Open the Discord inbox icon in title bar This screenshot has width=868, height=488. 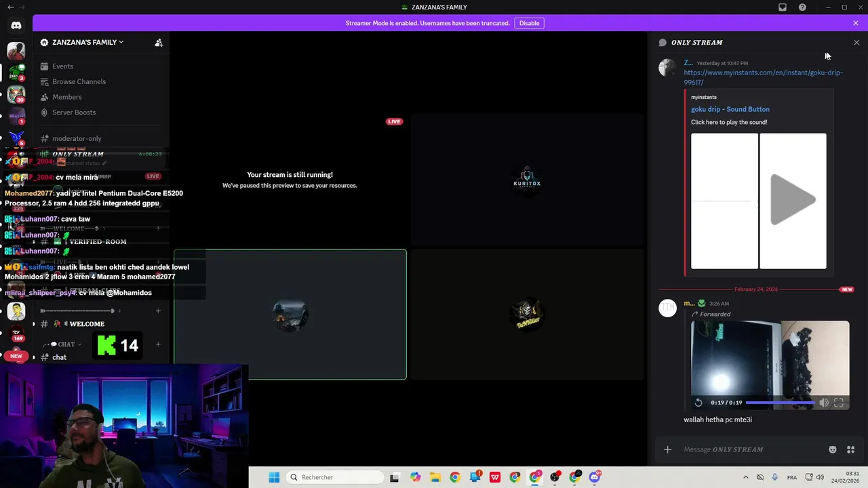click(x=783, y=7)
